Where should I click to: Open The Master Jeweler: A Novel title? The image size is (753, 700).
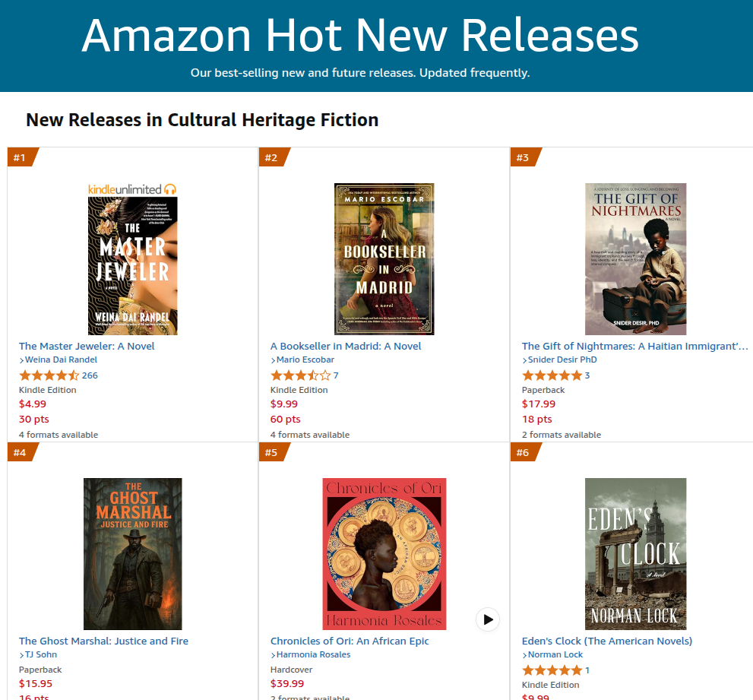tap(87, 346)
